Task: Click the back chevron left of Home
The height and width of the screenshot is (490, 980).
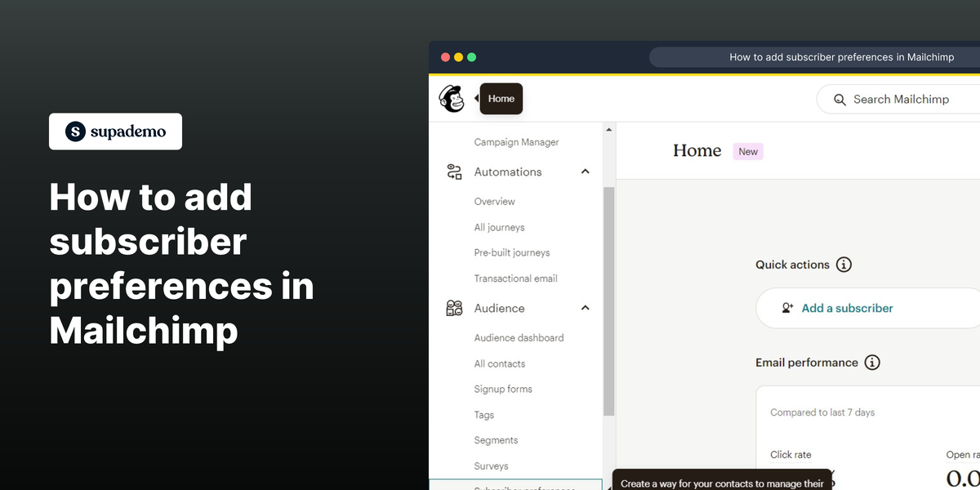Action: pyautogui.click(x=476, y=98)
